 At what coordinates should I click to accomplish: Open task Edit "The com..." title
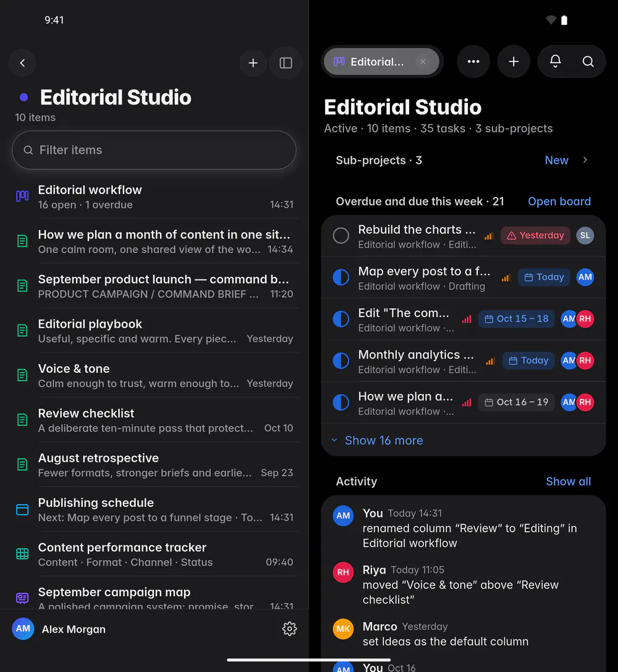(404, 313)
